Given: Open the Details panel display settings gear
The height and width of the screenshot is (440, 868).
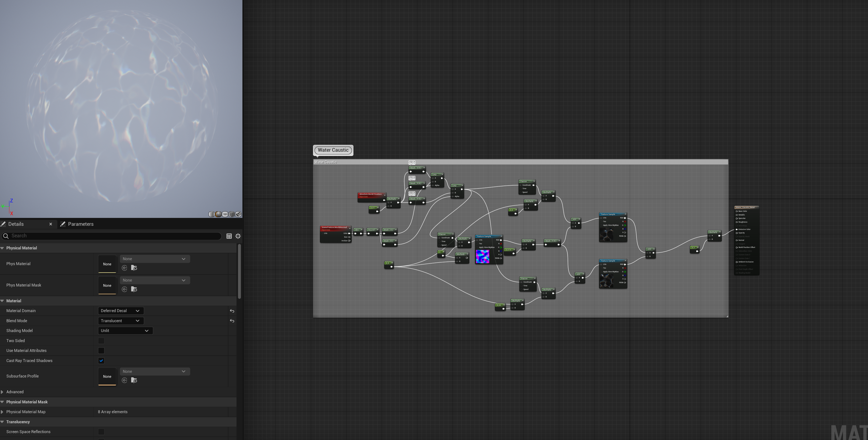Looking at the screenshot, I should (238, 236).
